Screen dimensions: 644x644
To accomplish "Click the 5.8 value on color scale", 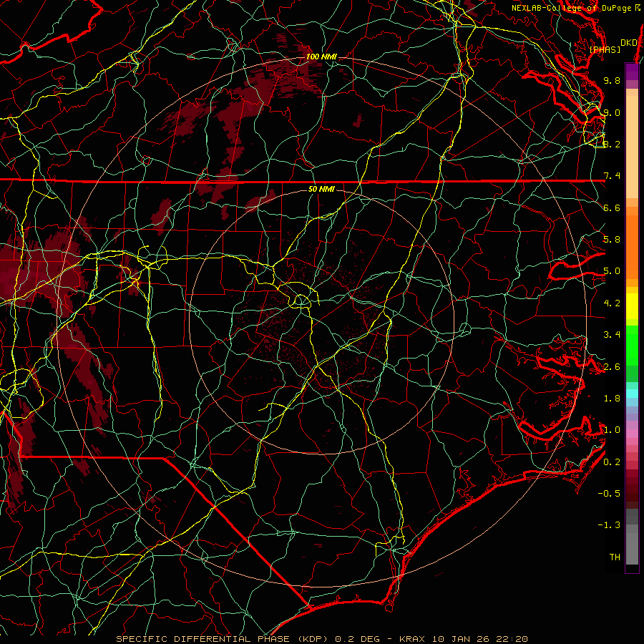I will (612, 240).
